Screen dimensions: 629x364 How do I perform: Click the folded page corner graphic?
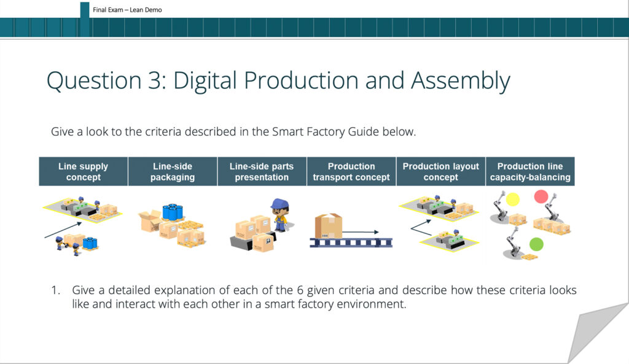(598, 333)
